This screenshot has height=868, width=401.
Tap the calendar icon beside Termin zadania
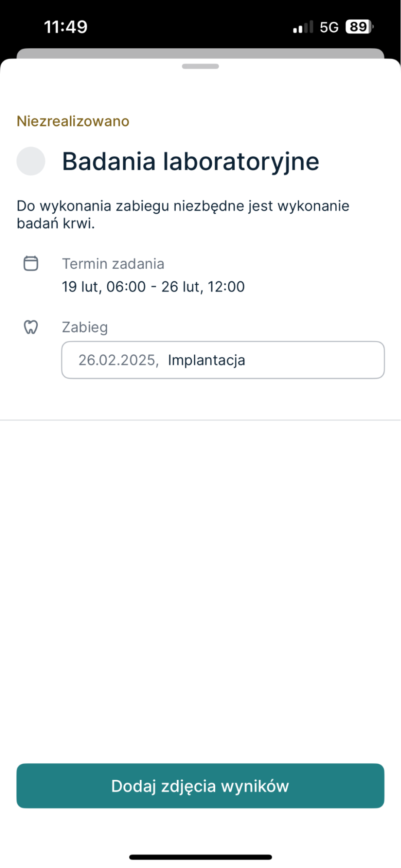[31, 264]
